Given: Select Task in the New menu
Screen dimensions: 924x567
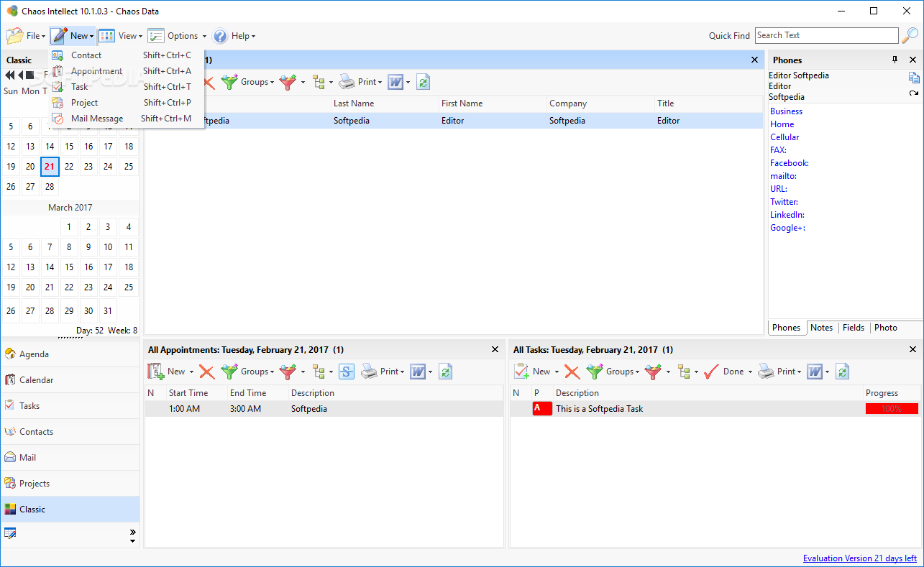Looking at the screenshot, I should pos(127,87).
